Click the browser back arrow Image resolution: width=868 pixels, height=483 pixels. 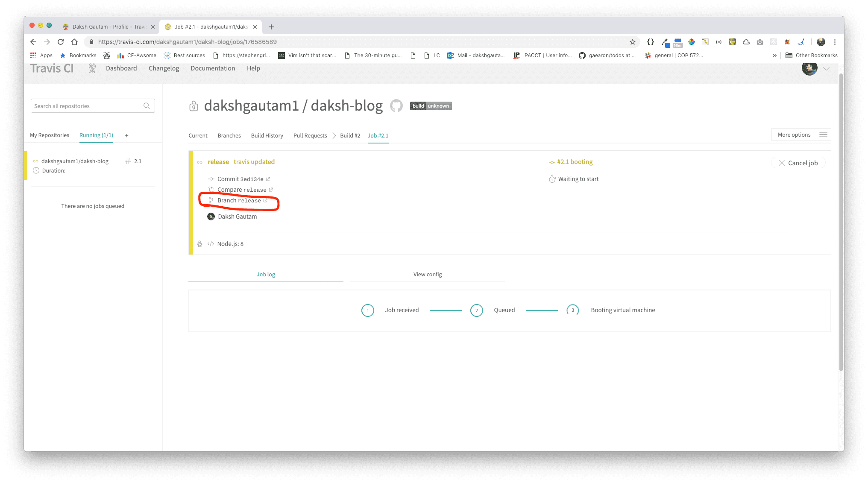pos(33,42)
